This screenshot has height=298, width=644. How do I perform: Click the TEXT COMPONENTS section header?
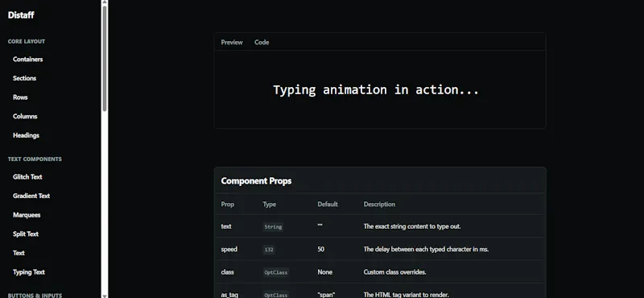click(35, 159)
